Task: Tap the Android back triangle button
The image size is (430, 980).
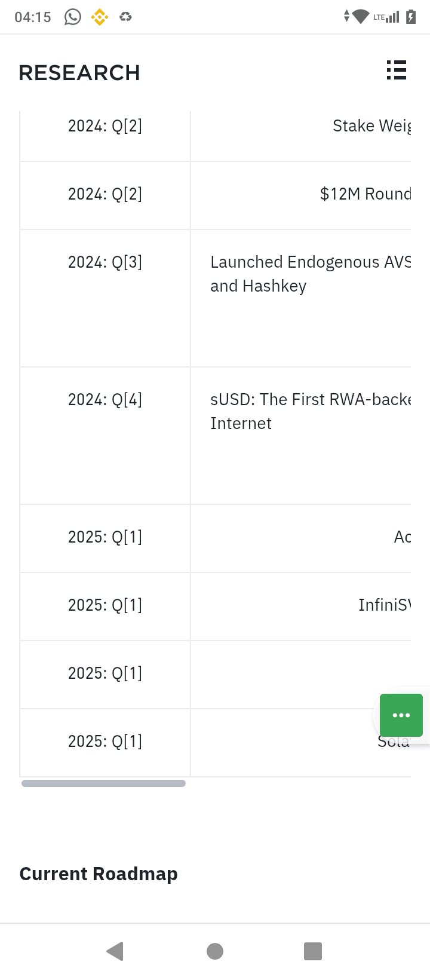Action: pyautogui.click(x=115, y=951)
